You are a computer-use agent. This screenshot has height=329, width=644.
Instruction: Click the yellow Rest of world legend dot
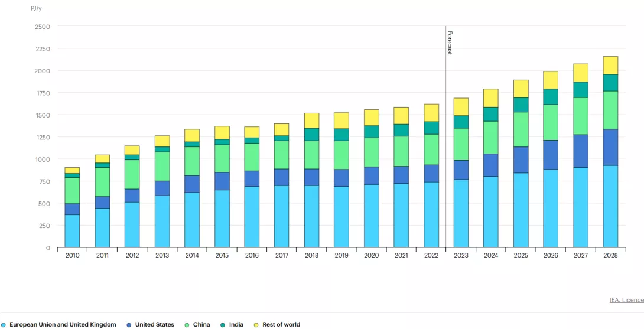256,325
